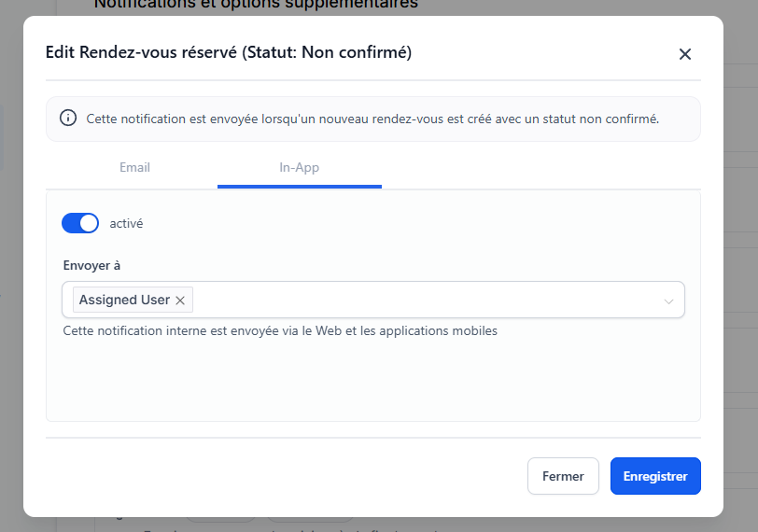Close the edit dialog with the X icon
This screenshot has height=532, width=758.
tap(685, 54)
